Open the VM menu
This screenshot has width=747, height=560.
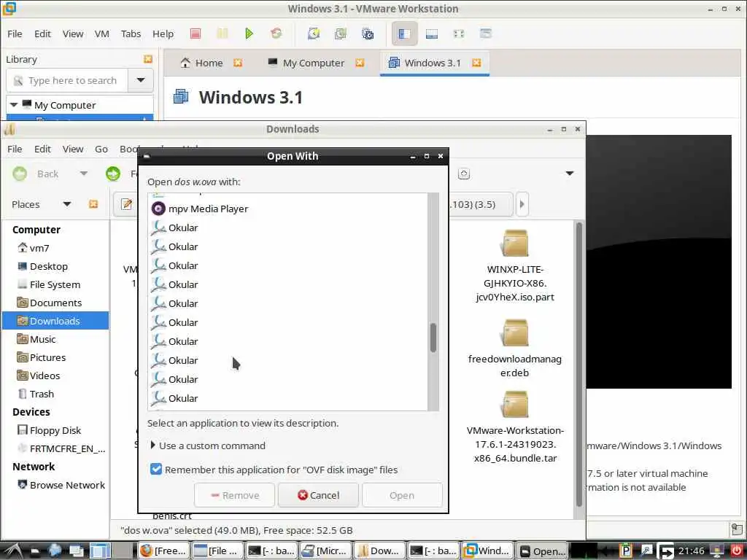101,34
